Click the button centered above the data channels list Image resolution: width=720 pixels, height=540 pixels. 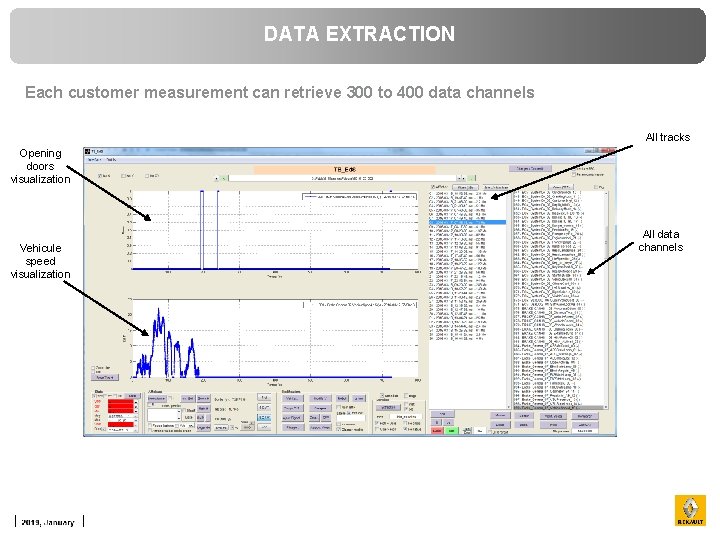561,187
